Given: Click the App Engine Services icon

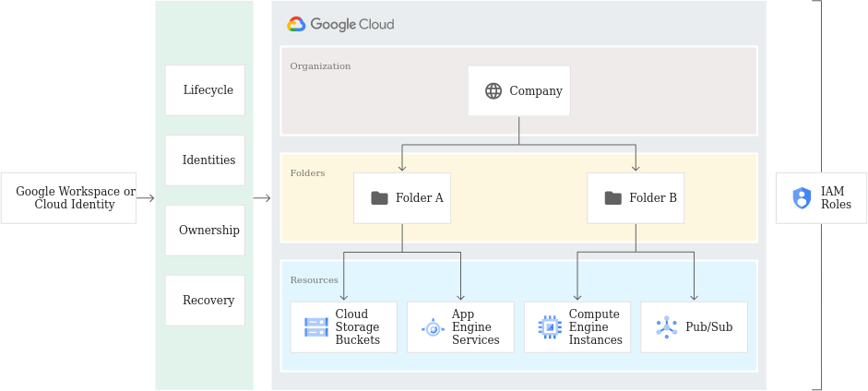Looking at the screenshot, I should coord(433,328).
